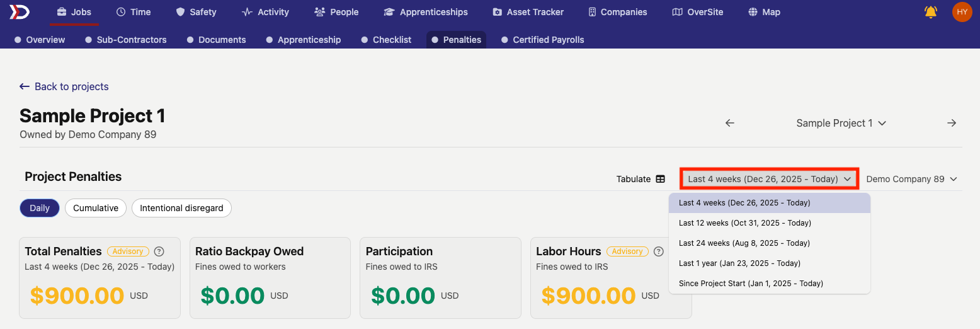Switch to the Certified Payrolls tab
The height and width of the screenshot is (329, 980).
click(542, 40)
